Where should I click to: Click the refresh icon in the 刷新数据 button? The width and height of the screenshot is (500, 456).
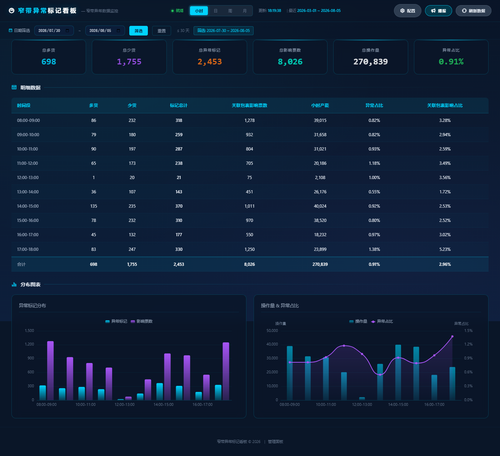pyautogui.click(x=464, y=11)
